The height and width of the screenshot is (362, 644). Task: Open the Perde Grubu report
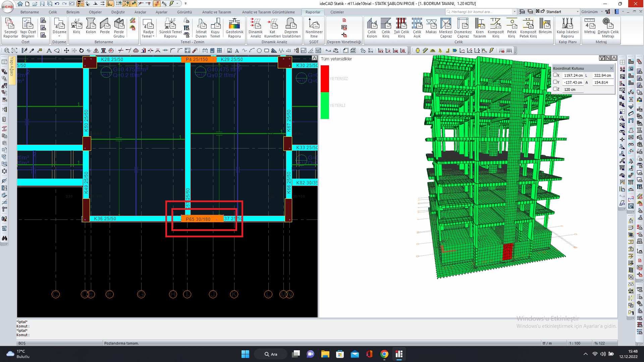[119, 28]
